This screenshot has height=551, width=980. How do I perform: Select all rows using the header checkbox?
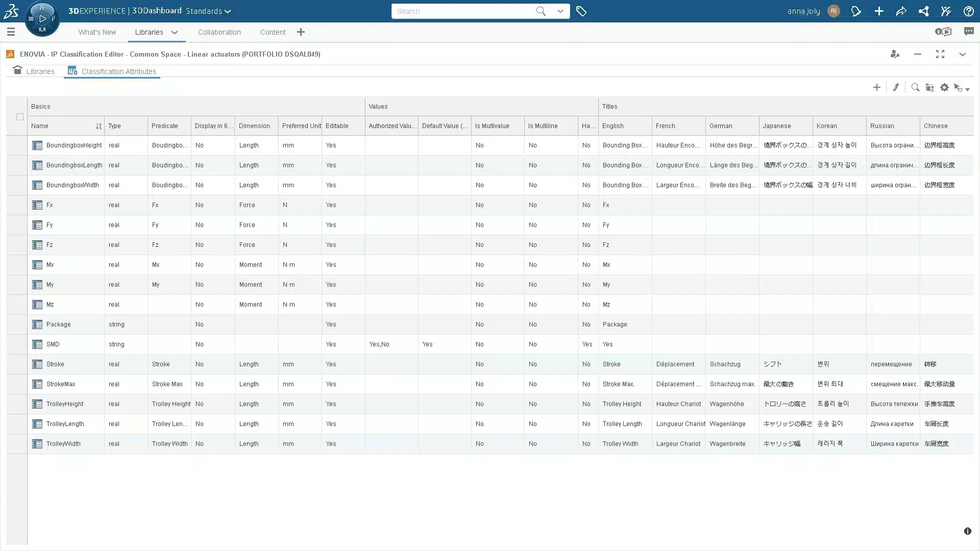tap(19, 117)
